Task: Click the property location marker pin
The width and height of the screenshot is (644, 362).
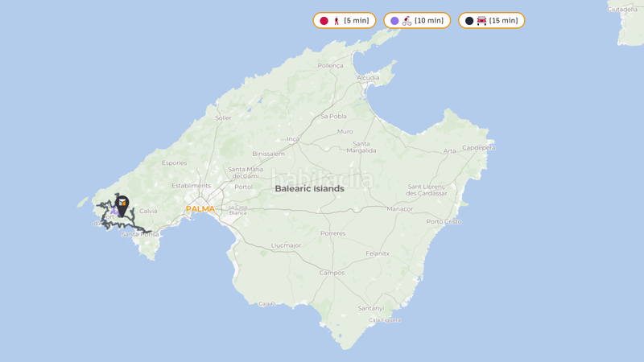Action: coord(122,206)
